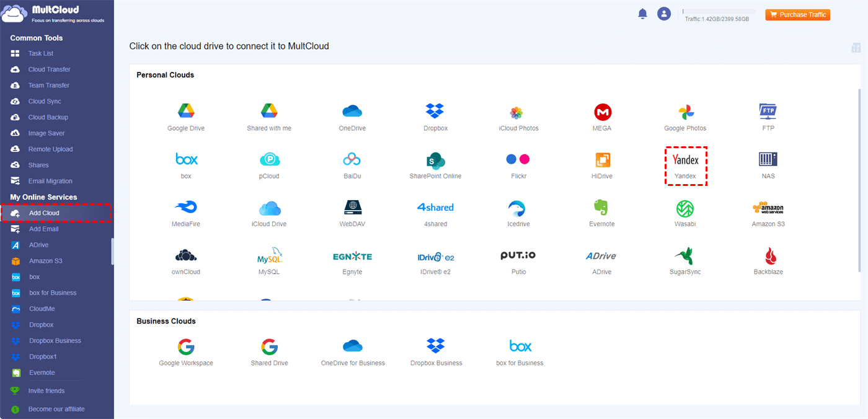The width and height of the screenshot is (868, 419).
Task: Open the notifications bell
Action: [x=642, y=14]
